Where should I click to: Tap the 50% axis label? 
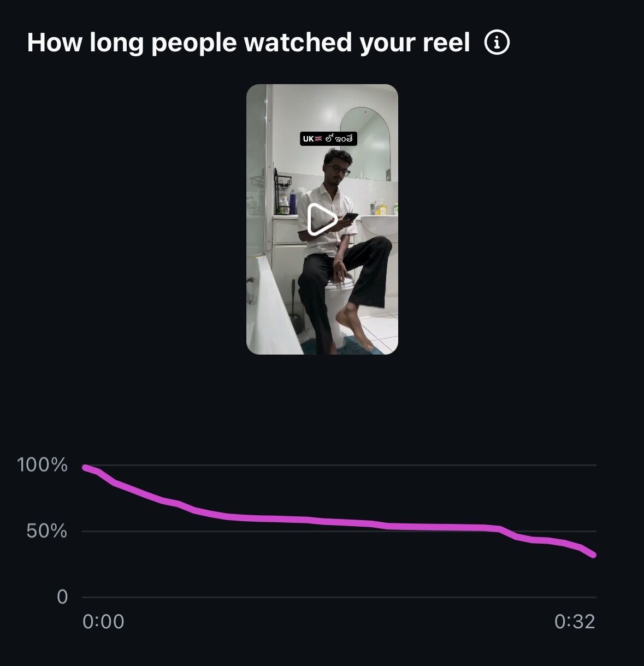pos(46,531)
